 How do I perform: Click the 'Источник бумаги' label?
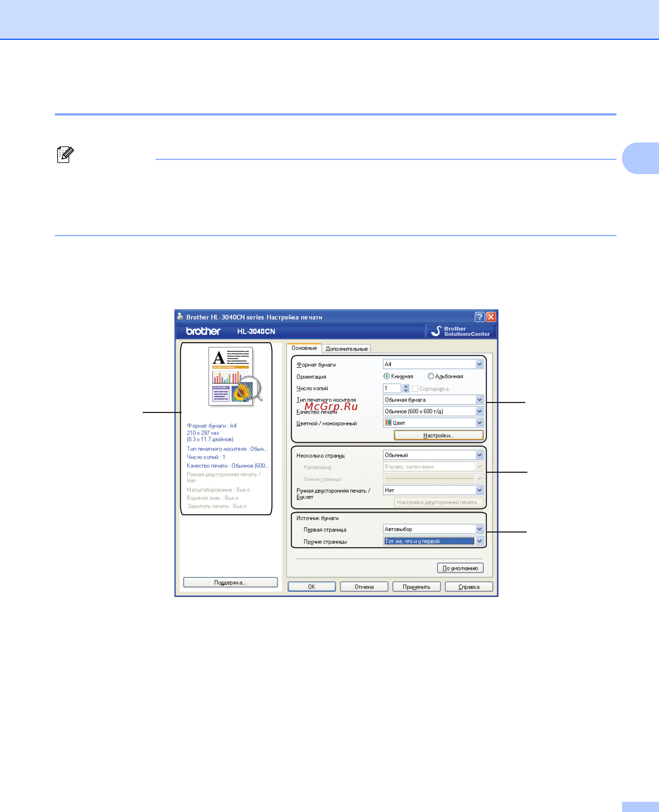pos(317,518)
